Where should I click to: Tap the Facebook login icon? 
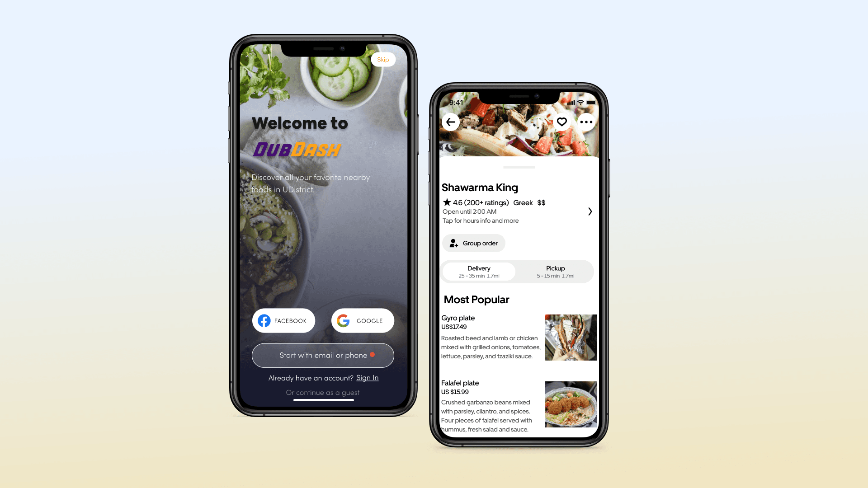tap(263, 320)
